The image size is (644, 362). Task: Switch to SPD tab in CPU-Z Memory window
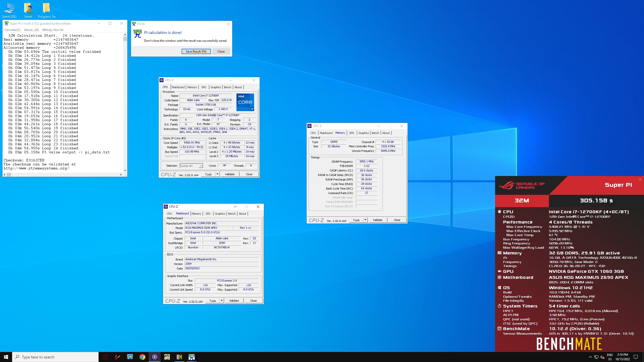click(x=352, y=133)
